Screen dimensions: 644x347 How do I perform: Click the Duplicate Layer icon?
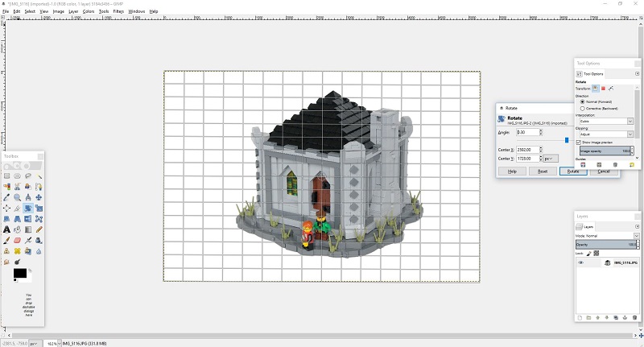(x=616, y=318)
